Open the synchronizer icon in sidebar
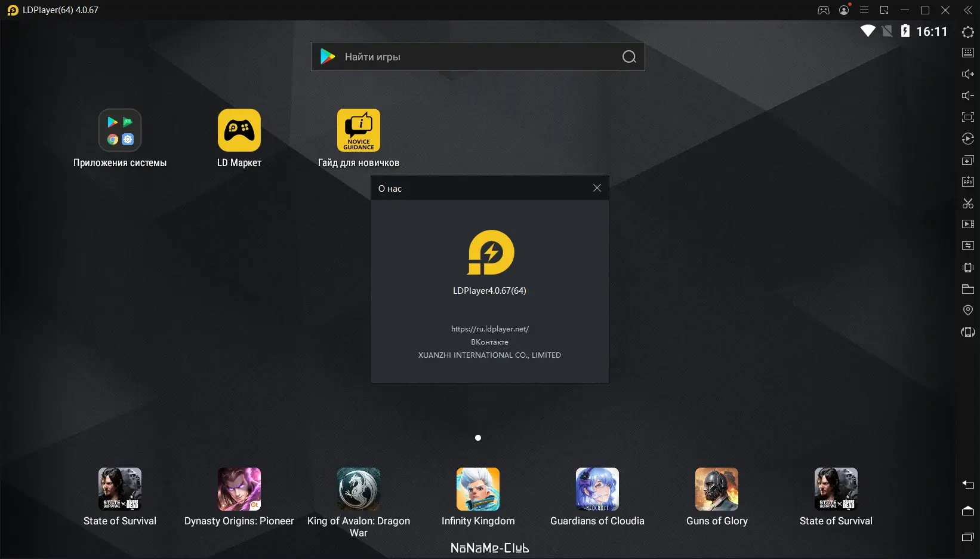Image resolution: width=980 pixels, height=559 pixels. coord(968,245)
